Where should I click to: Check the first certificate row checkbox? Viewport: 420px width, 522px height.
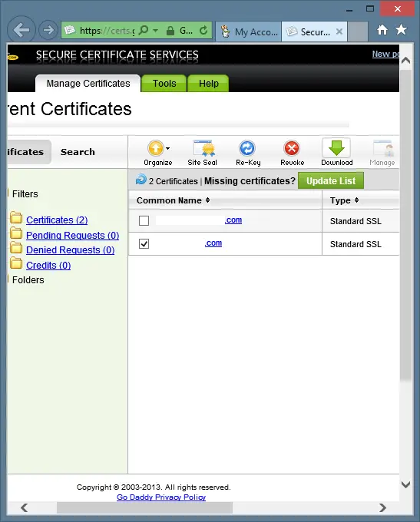pos(144,220)
